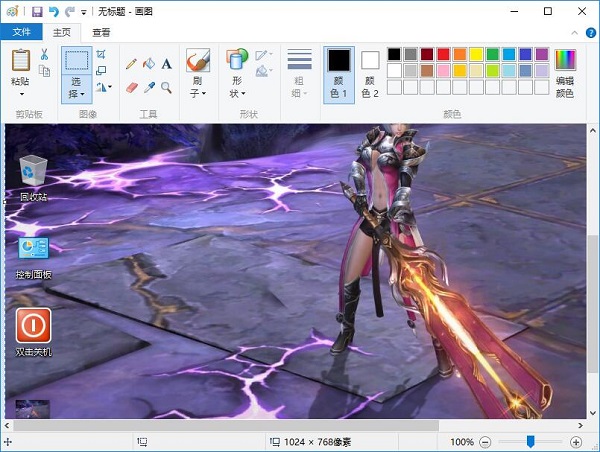The width and height of the screenshot is (600, 452).
Task: Select the Pencil tool
Action: coord(131,63)
